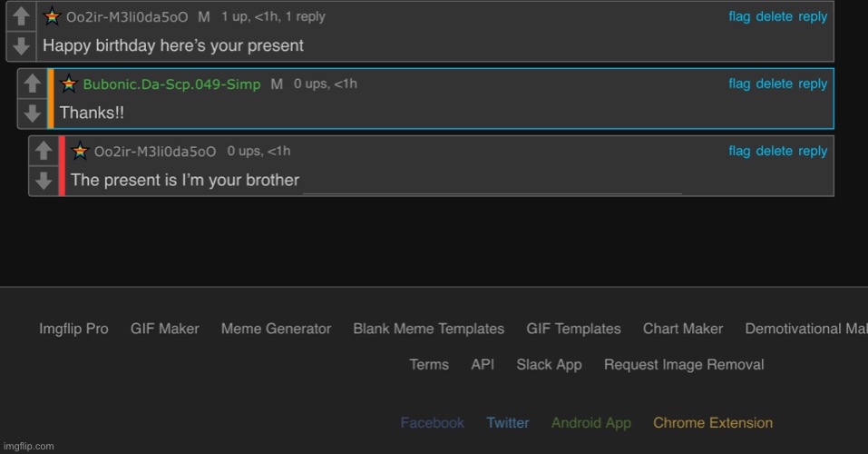868x454 pixels.
Task: Upvote the "Happy birthday" comment
Action: 21,16
